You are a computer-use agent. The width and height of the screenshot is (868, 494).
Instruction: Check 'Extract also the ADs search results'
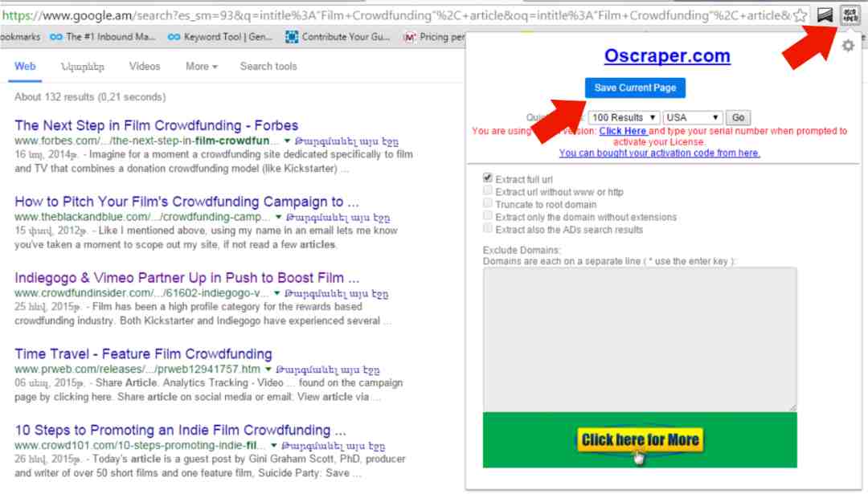[x=488, y=228]
